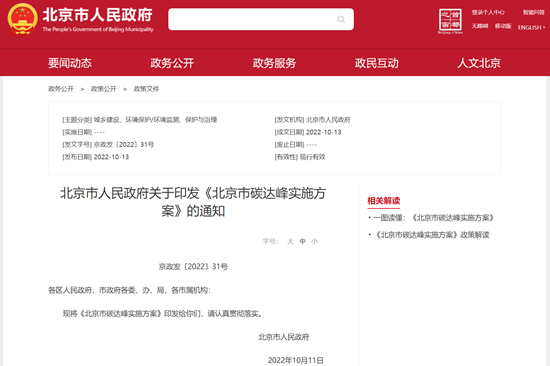Click the 相关解读 heading
Screen dimensions: 550x366
383,201
